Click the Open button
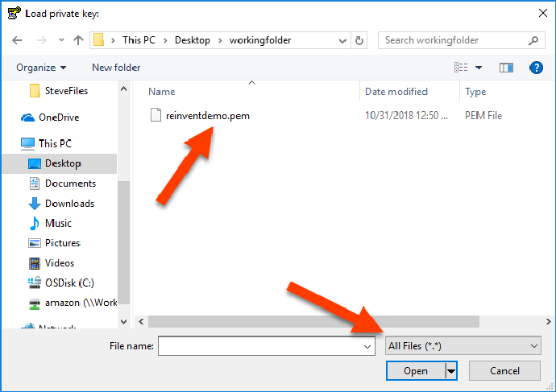The width and height of the screenshot is (556, 392). tap(416, 370)
